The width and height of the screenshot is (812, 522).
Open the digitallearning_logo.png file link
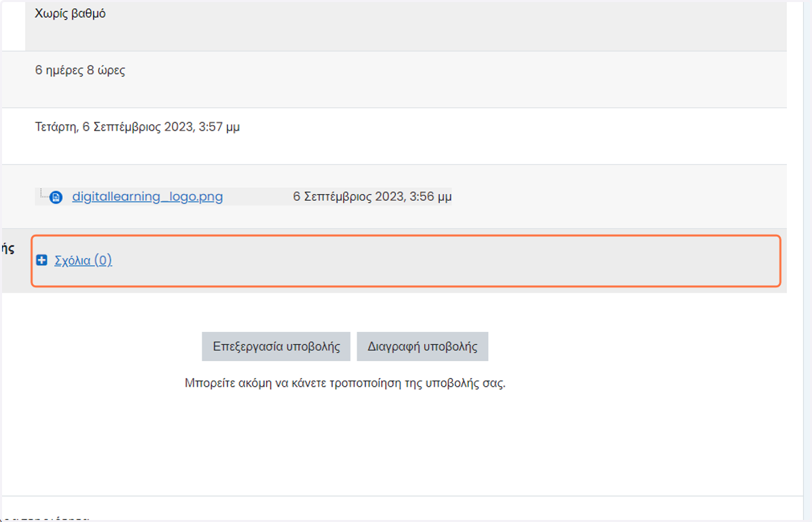coord(148,197)
